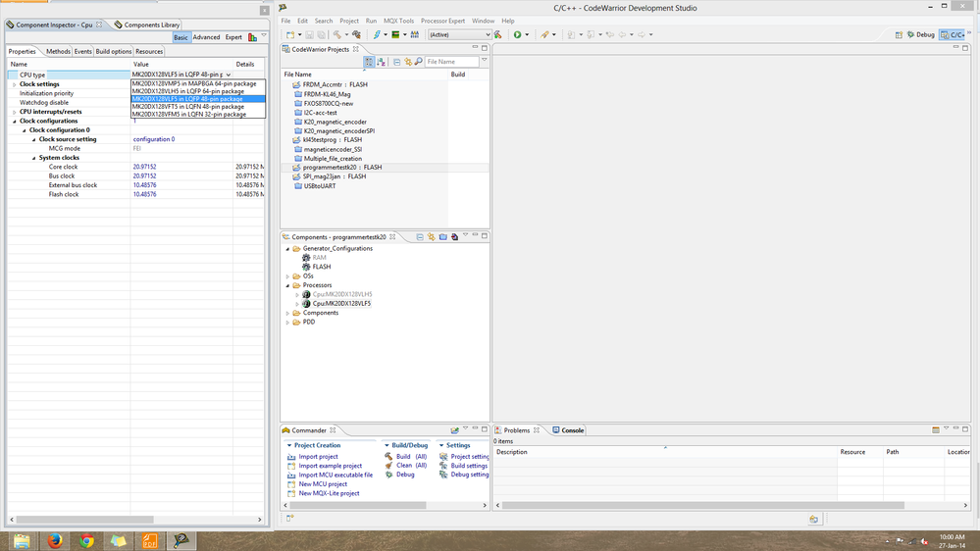This screenshot has height=551, width=980.
Task: Select MK20DX128VFM5 in LQFN 32-pin package
Action: click(x=198, y=115)
